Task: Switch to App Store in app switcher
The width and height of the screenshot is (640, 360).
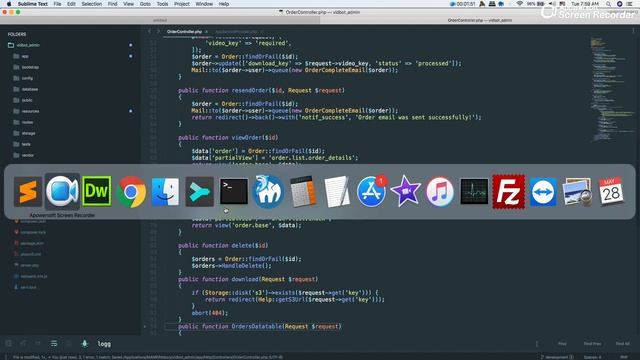Action: pos(371,191)
